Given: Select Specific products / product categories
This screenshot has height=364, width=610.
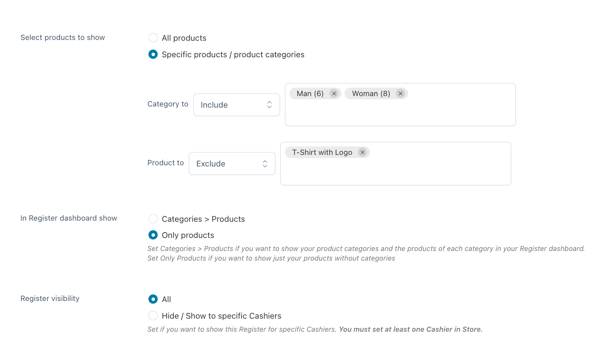Looking at the screenshot, I should tap(153, 54).
